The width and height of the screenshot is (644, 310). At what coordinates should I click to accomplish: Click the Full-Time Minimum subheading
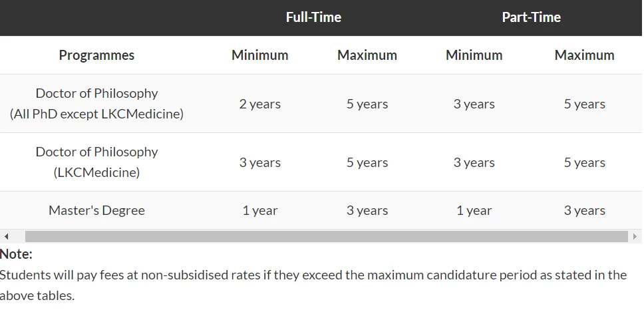[259, 55]
